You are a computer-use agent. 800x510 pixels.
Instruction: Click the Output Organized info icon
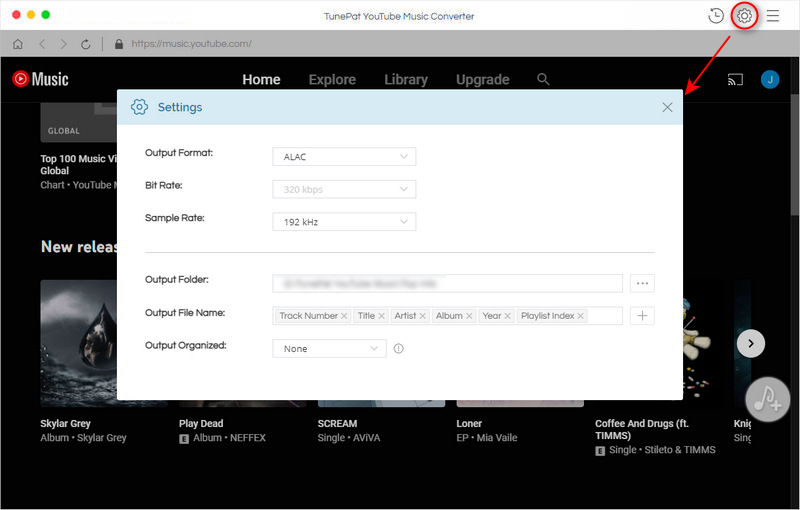click(x=398, y=348)
